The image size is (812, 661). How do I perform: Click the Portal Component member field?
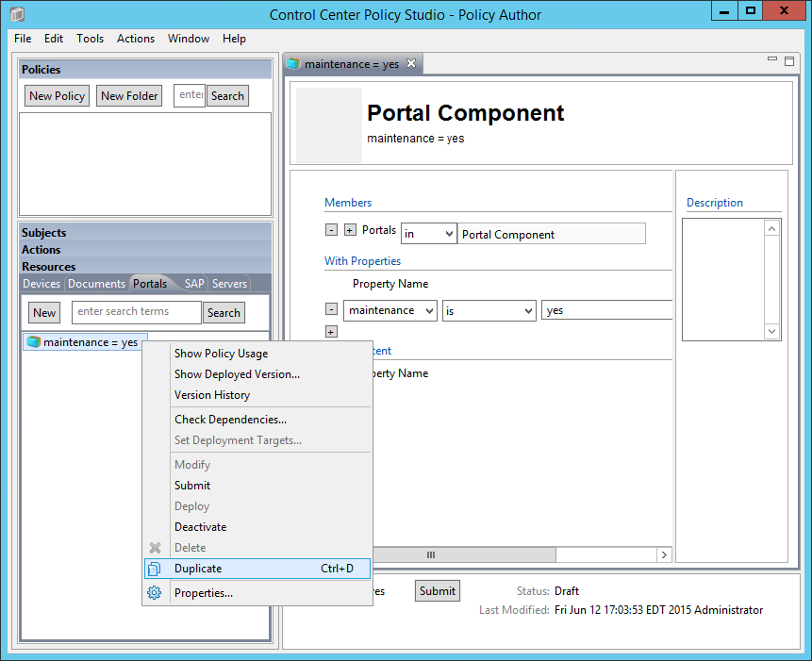552,234
